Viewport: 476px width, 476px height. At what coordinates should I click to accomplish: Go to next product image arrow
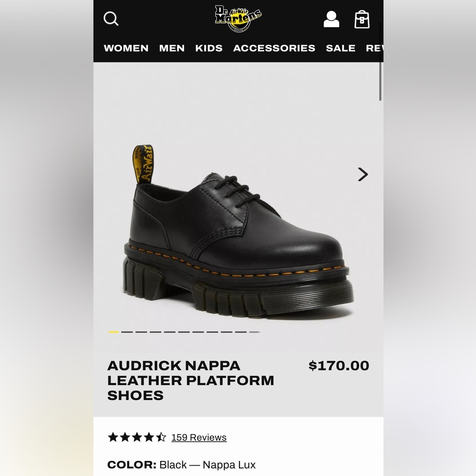coord(363,175)
